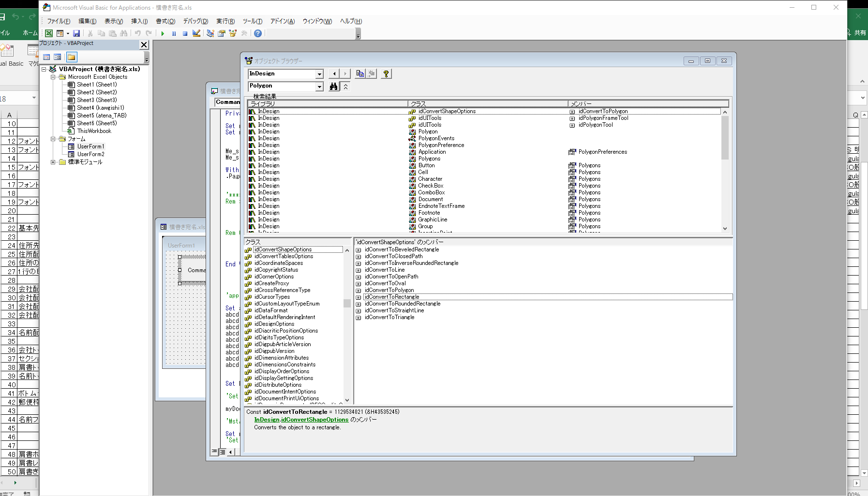Select UserForm2 in project tree
The width and height of the screenshot is (868, 496).
tap(90, 154)
